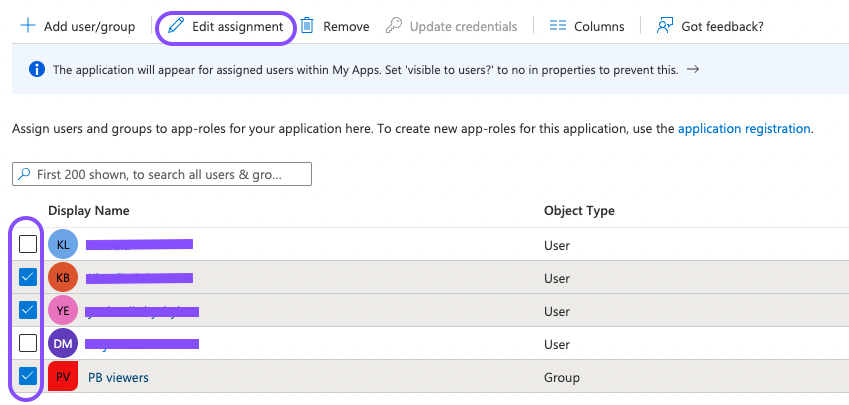Uncheck the PB viewers group checkbox

pyautogui.click(x=28, y=376)
